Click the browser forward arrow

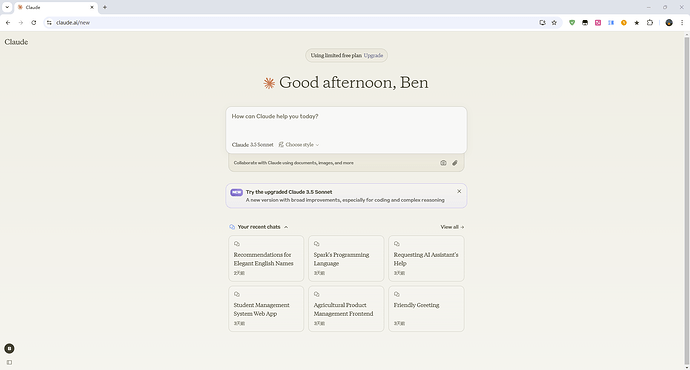tap(21, 22)
